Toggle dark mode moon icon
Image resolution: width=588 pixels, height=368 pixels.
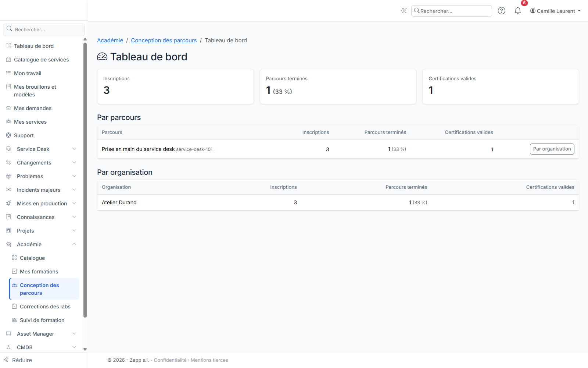tap(404, 11)
